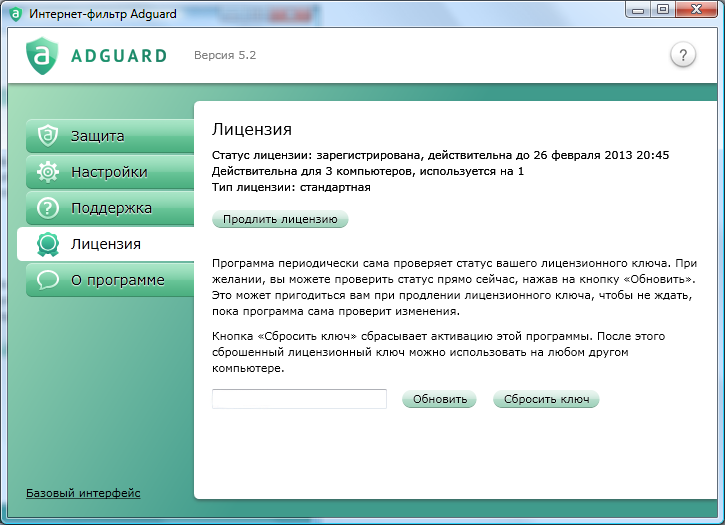Click the question mark icon next to Поддержка

point(48,208)
